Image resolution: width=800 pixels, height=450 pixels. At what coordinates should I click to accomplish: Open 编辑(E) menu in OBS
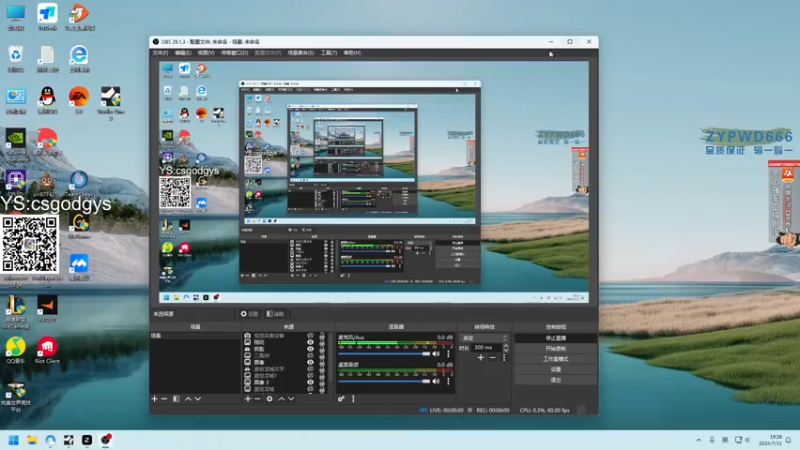(183, 53)
